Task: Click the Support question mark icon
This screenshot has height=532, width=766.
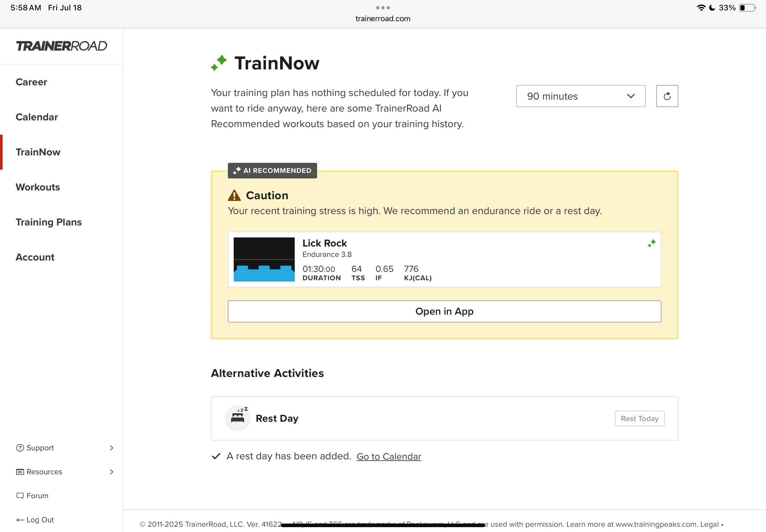Action: coord(20,448)
